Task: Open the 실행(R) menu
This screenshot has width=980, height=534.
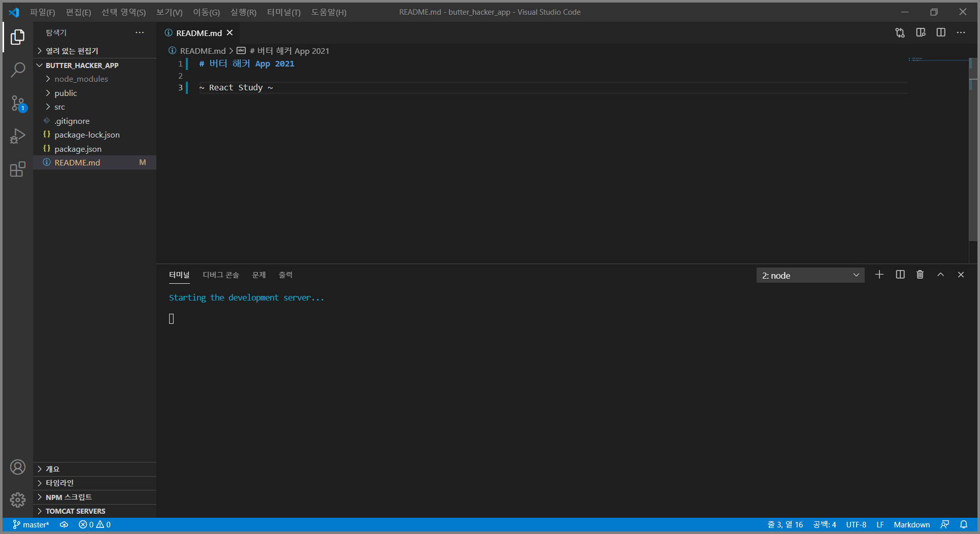Action: click(x=243, y=12)
